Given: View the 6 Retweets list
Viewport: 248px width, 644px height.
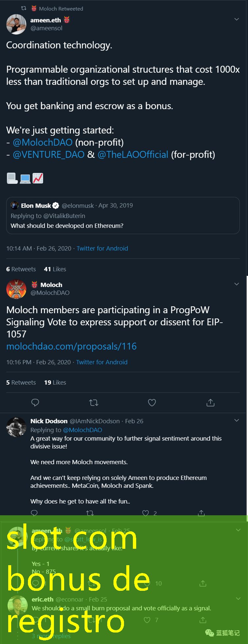Looking at the screenshot, I should (x=21, y=269).
